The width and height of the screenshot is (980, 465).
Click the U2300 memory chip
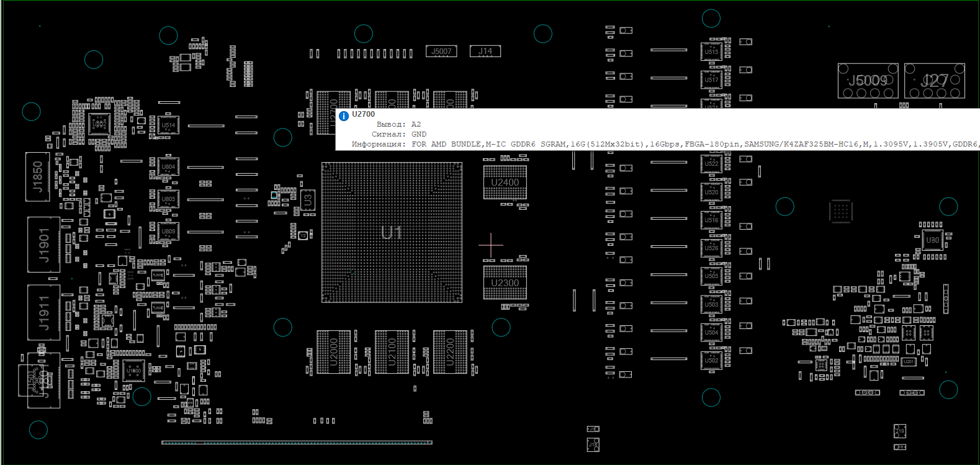(505, 282)
